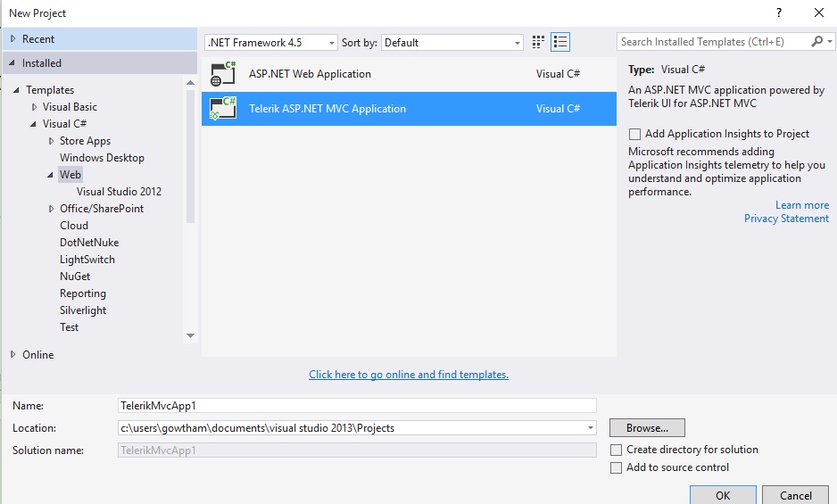Viewport: 837px width, 504px height.
Task: Click the search magnifier icon
Action: click(816, 42)
